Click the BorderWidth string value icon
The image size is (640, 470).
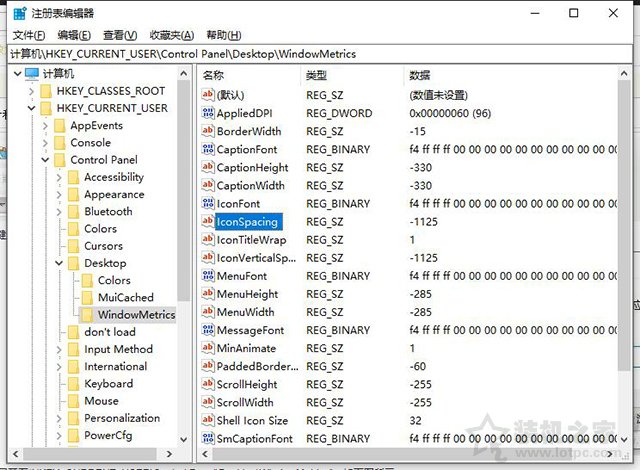coord(208,131)
